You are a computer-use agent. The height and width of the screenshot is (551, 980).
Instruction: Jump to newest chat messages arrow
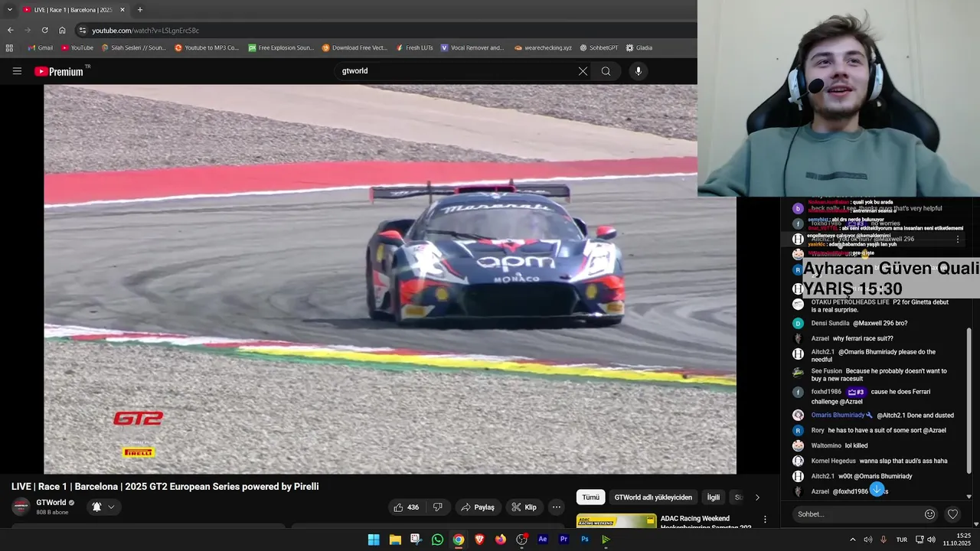point(877,490)
